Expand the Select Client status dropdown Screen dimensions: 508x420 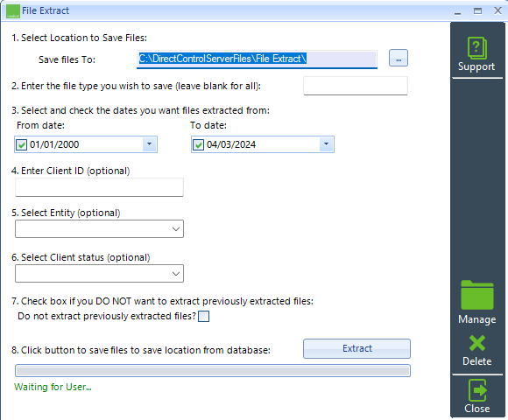99,274
